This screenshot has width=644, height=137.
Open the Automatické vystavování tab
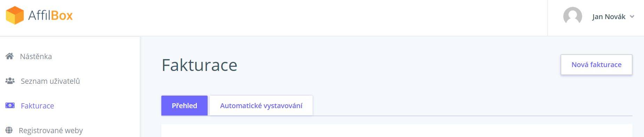(x=261, y=106)
